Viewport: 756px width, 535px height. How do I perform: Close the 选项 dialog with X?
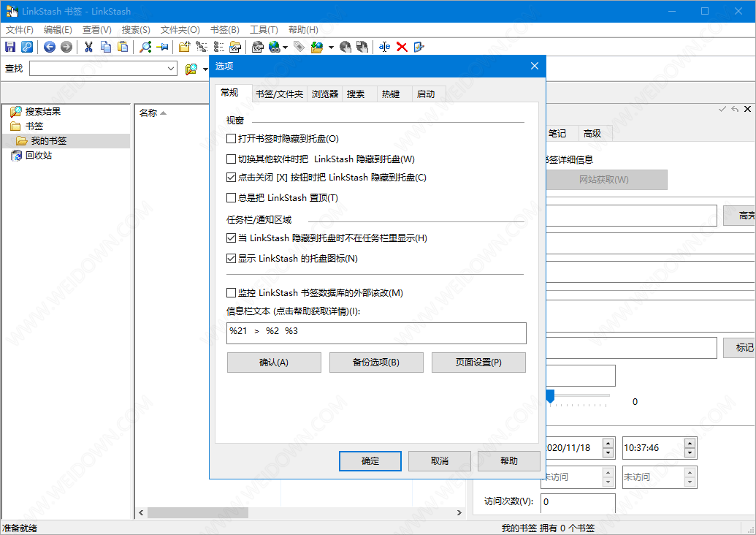[x=535, y=66]
